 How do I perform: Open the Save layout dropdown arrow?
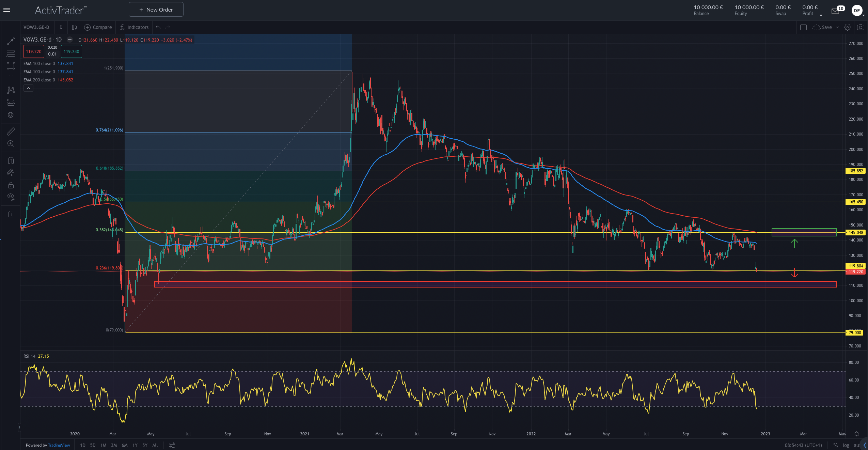pyautogui.click(x=837, y=27)
